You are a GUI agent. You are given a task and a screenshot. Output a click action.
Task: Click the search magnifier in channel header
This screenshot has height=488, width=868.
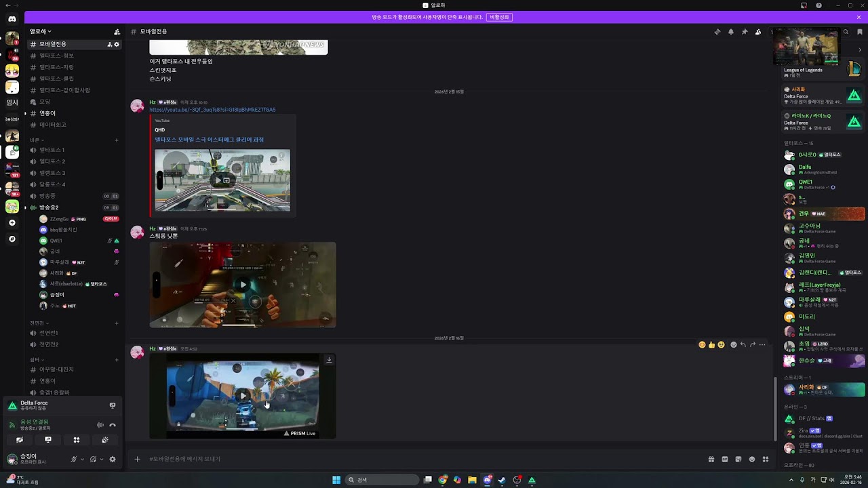(846, 32)
